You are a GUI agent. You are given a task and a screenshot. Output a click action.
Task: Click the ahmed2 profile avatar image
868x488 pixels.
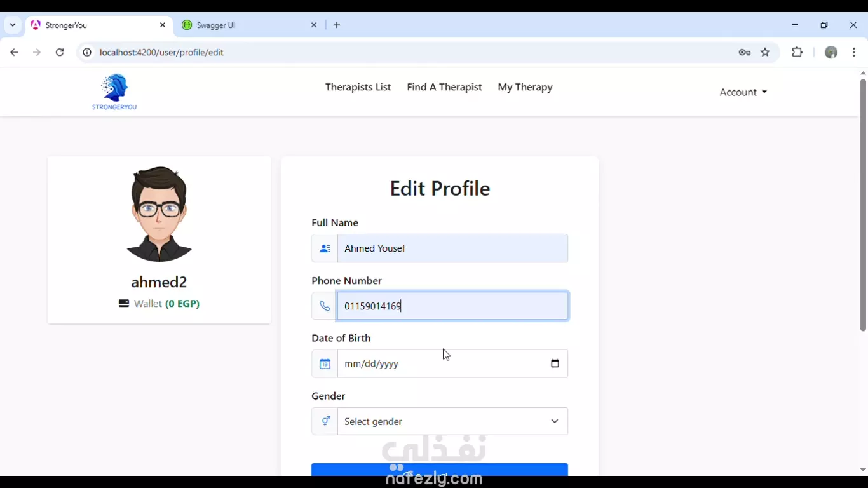click(x=159, y=214)
